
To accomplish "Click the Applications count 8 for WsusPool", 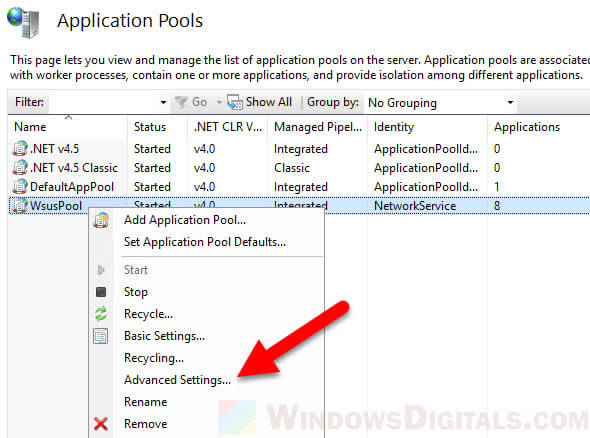I will 497,206.
